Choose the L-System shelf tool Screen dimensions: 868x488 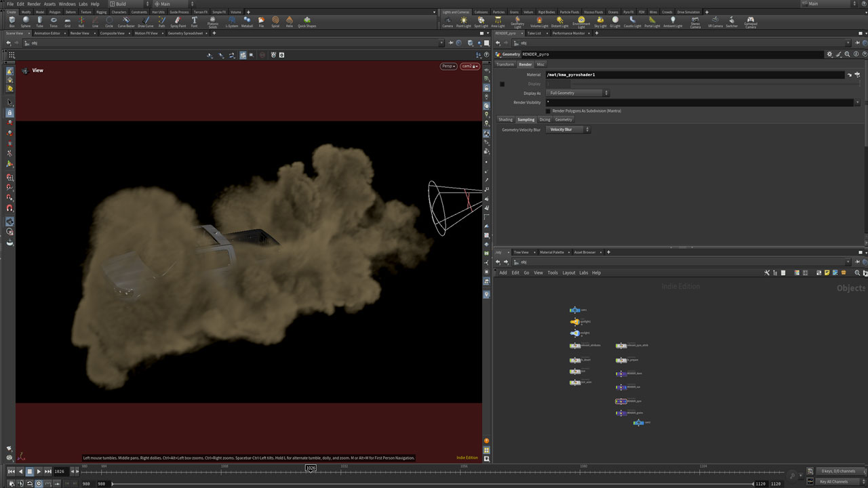tap(231, 22)
